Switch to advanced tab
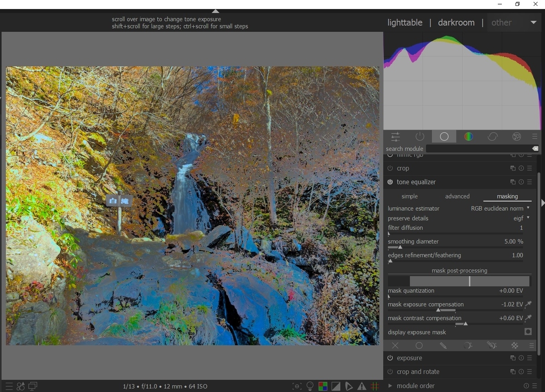 [x=457, y=196]
